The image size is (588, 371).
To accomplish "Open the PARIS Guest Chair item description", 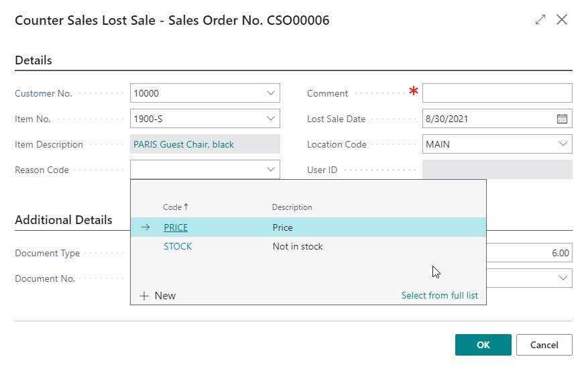I will tap(184, 144).
